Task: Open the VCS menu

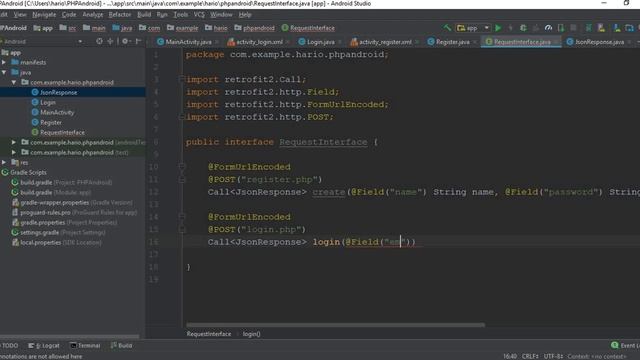Action: [199, 15]
